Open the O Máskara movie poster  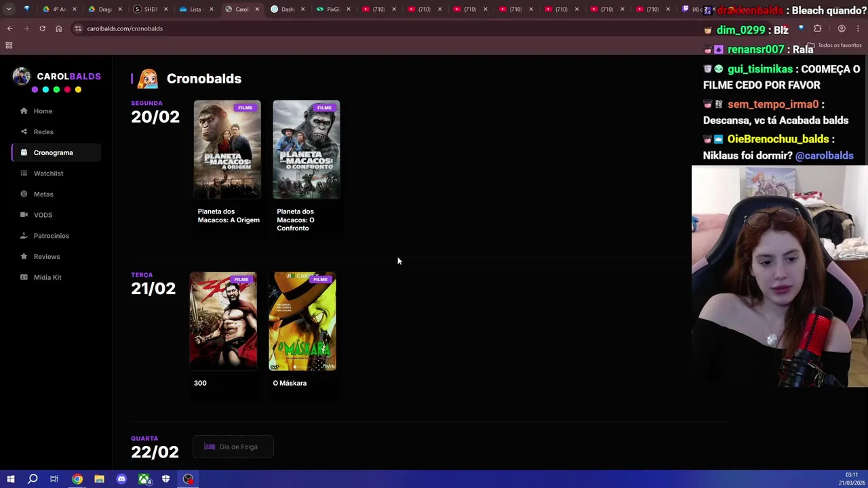302,321
